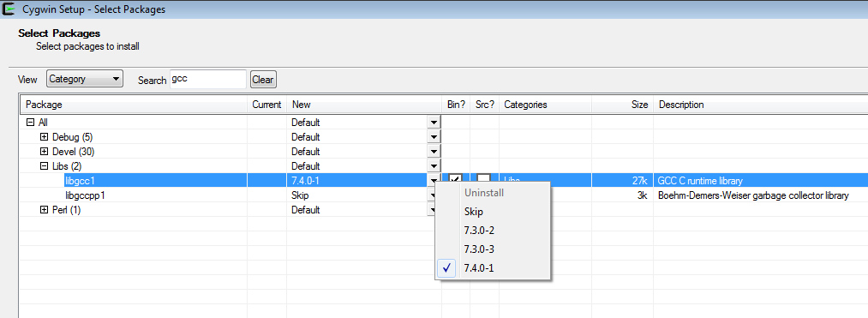This screenshot has height=318, width=868.
Task: Open the Libs row Default dropdown arrow
Action: point(434,165)
